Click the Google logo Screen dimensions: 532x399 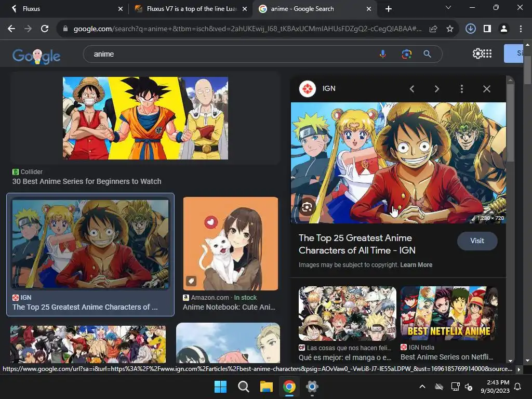(x=36, y=56)
